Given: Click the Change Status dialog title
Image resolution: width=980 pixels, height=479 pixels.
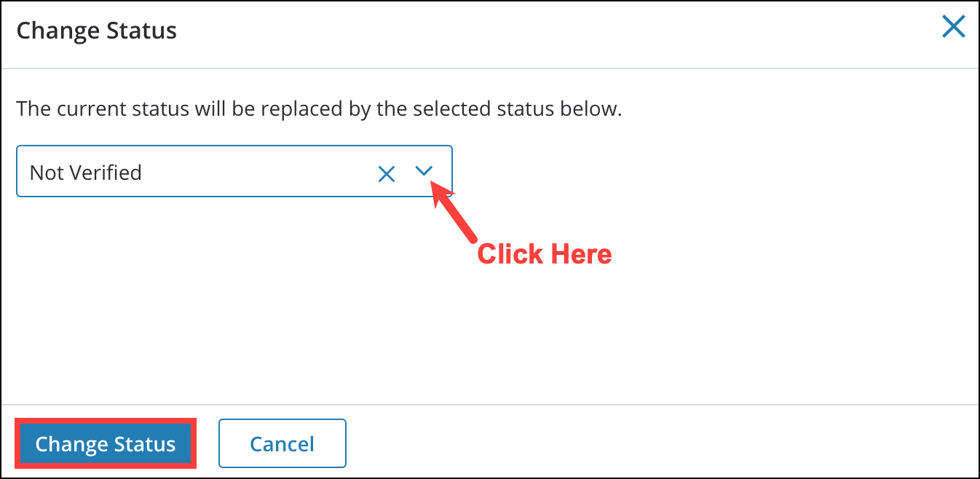Looking at the screenshot, I should [96, 30].
